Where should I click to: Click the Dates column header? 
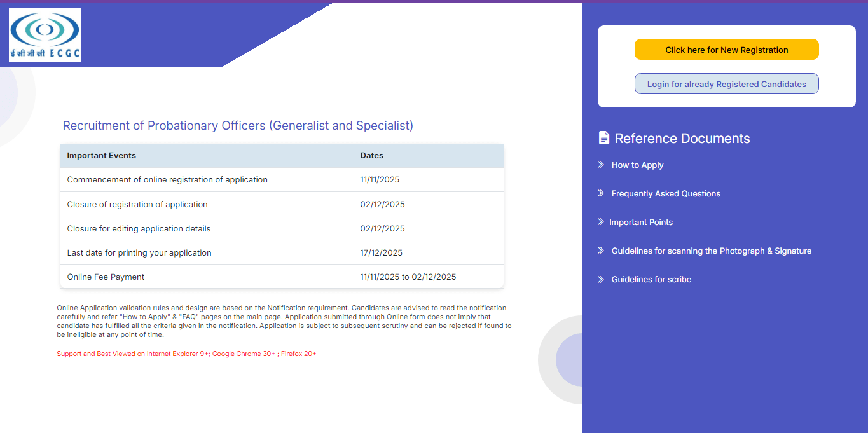(x=372, y=156)
